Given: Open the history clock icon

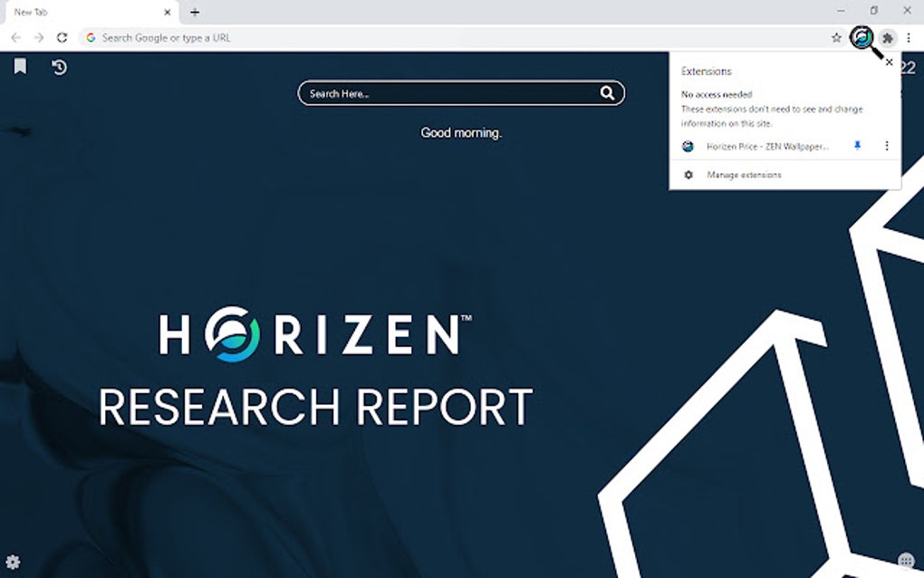Looking at the screenshot, I should (59, 67).
